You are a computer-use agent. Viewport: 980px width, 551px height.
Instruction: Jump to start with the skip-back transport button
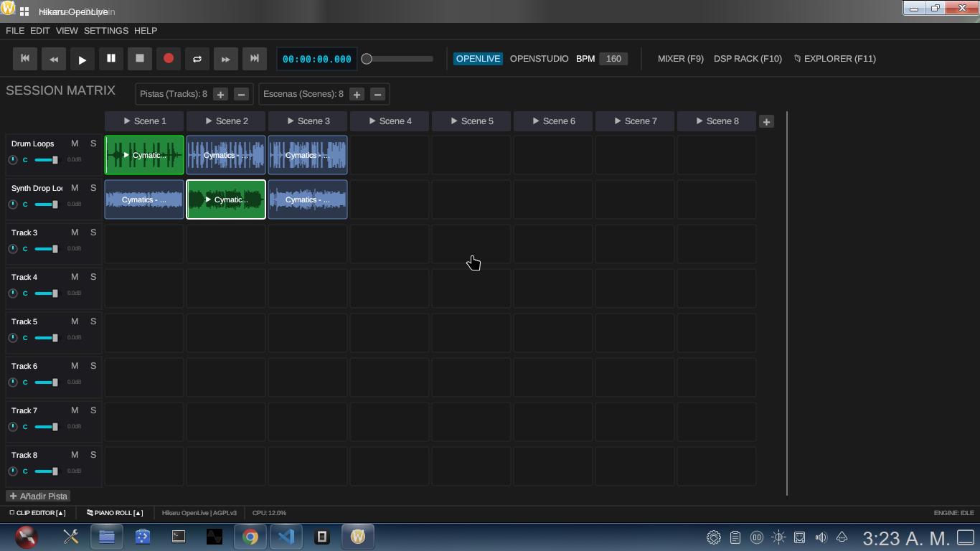[25, 59]
